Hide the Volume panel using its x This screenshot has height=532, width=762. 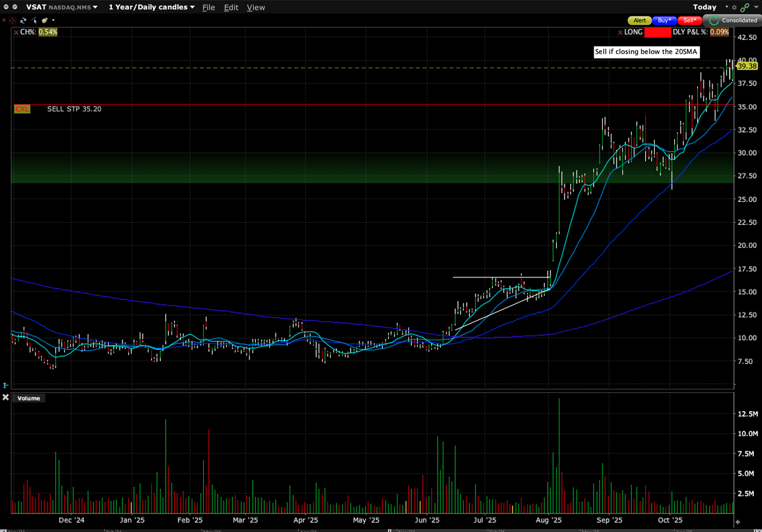[6, 397]
